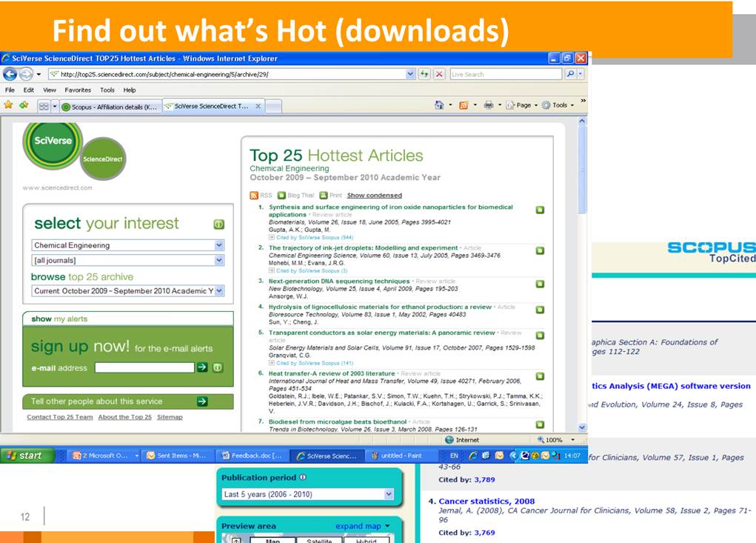This screenshot has width=756, height=543.
Task: Click the Tell other people about this service button
Action: tap(127, 402)
